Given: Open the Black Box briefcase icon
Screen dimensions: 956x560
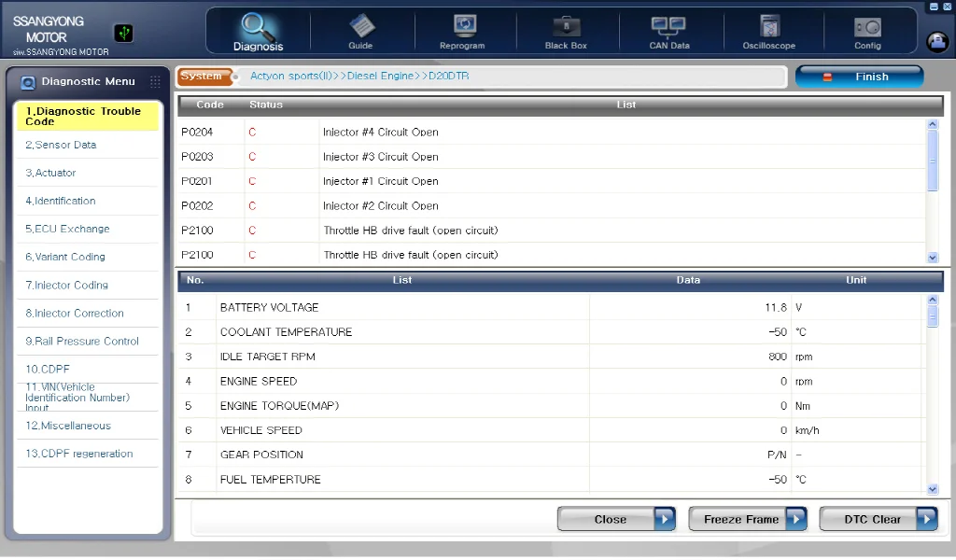Looking at the screenshot, I should click(566, 27).
